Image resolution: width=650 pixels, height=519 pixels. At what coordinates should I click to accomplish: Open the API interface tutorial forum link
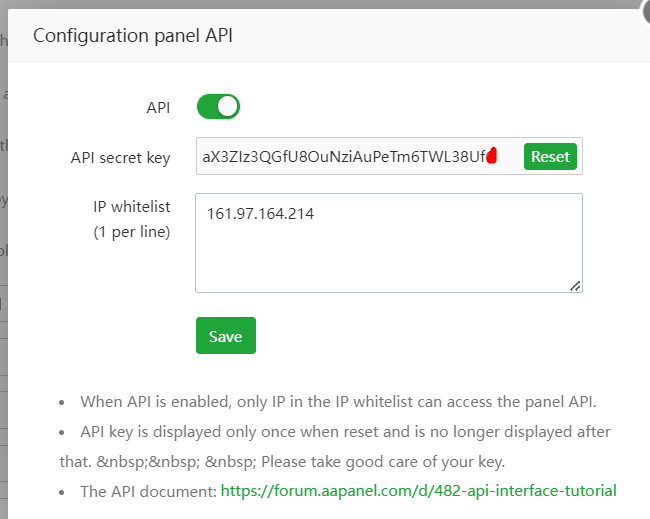pos(418,490)
